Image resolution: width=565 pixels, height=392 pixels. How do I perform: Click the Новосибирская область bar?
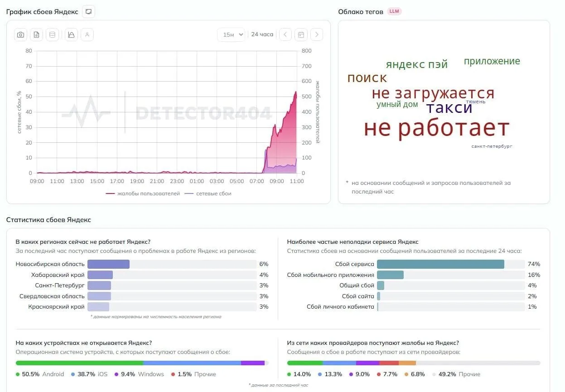click(108, 264)
